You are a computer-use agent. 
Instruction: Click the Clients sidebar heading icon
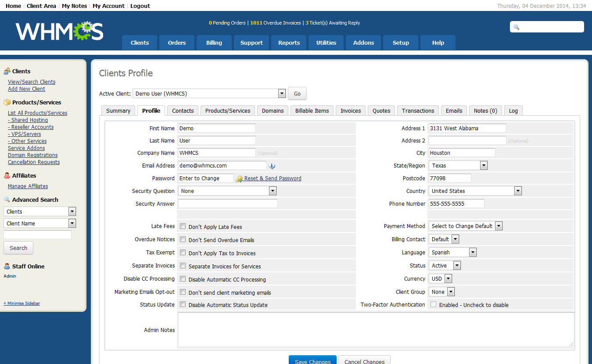[7, 71]
